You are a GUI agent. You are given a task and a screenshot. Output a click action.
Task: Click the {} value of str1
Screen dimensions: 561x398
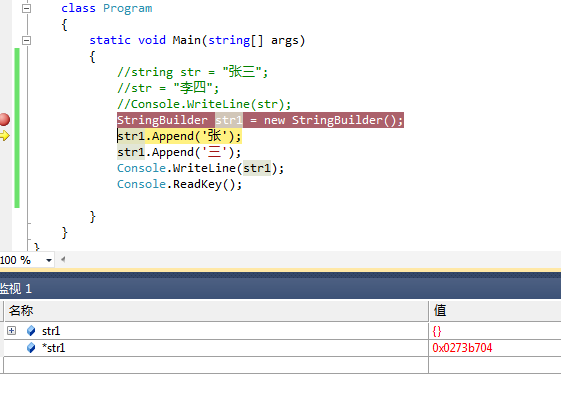pyautogui.click(x=436, y=331)
